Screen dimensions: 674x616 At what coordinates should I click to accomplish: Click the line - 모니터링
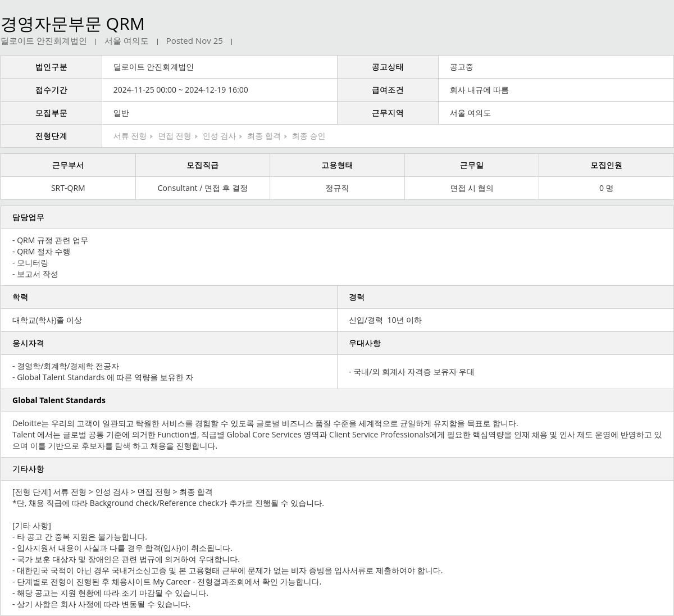click(x=30, y=263)
